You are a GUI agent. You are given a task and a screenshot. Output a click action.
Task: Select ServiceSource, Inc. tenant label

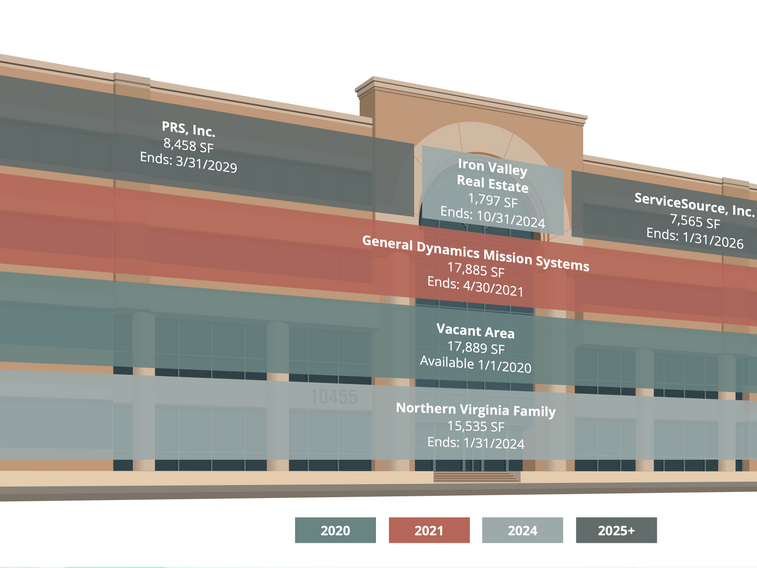pyautogui.click(x=694, y=205)
